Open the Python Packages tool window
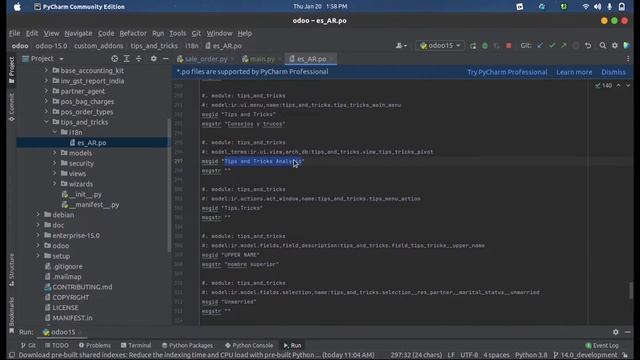Screen dimensions: 640x360 point(187,345)
